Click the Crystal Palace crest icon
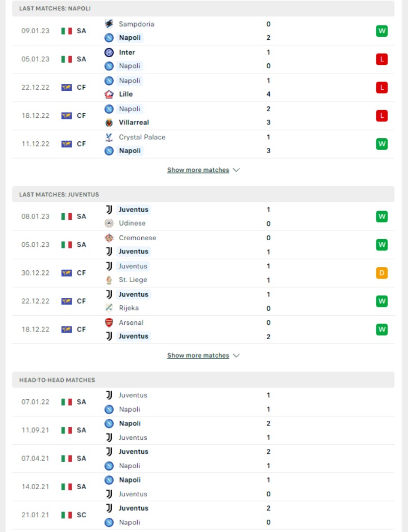This screenshot has height=532, width=408. 109,137
